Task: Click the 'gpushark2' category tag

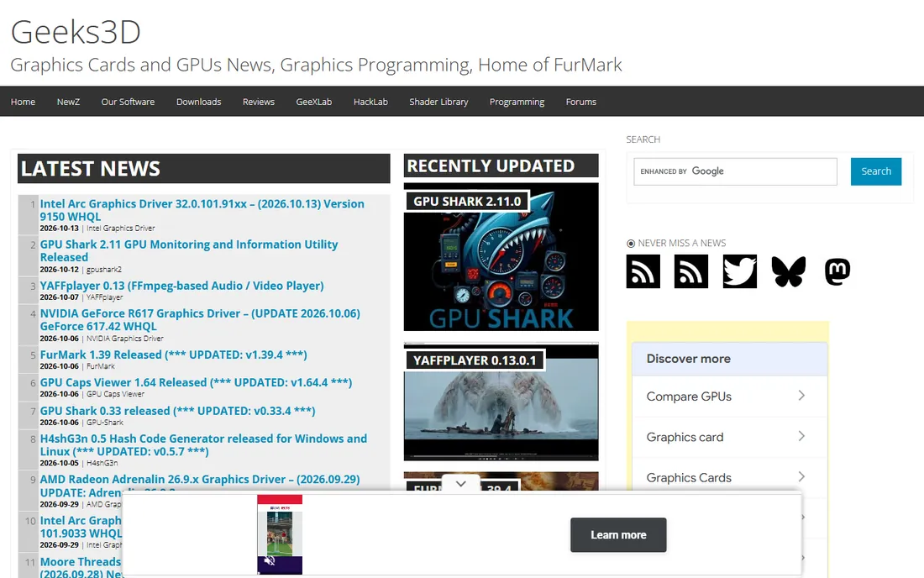Action: click(x=103, y=270)
